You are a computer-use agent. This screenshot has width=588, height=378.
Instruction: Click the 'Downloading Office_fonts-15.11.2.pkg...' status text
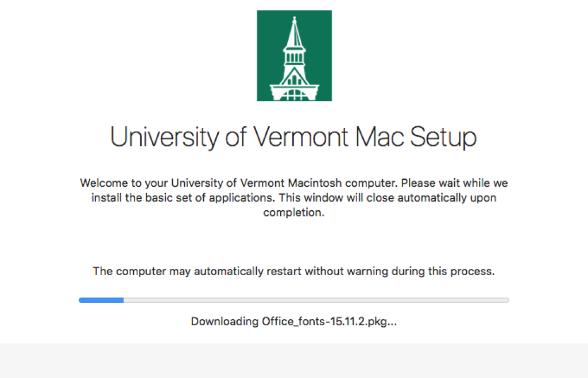click(x=294, y=321)
